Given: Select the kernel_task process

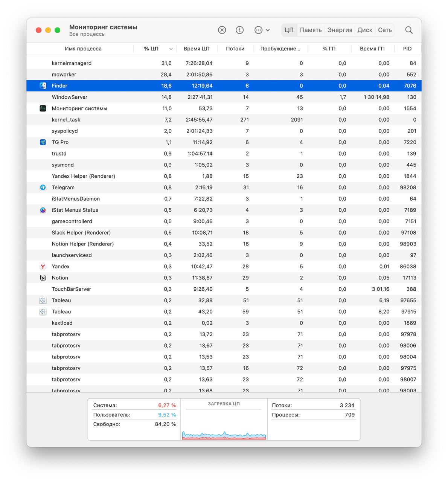Looking at the screenshot, I should (x=224, y=120).
